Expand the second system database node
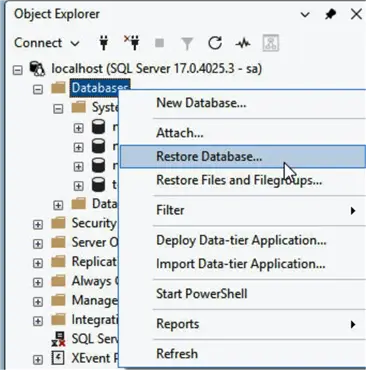This screenshot has width=366, height=370. point(78,147)
